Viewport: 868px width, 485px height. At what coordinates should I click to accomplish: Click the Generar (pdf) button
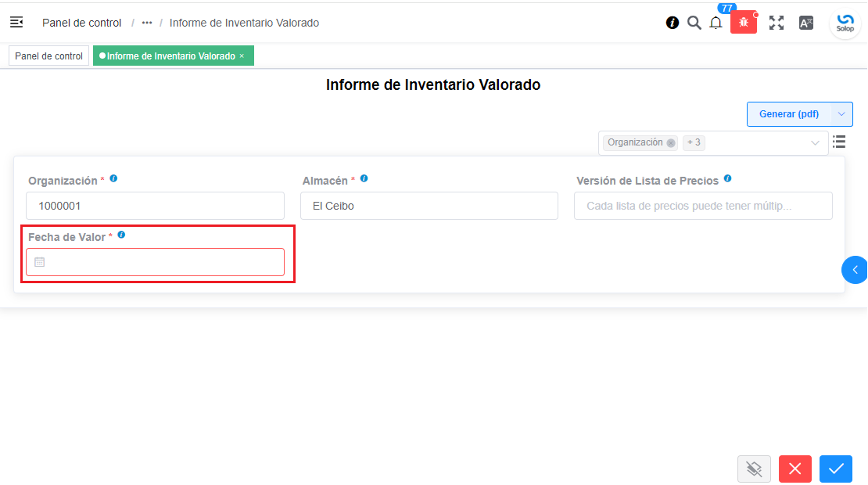pos(789,114)
